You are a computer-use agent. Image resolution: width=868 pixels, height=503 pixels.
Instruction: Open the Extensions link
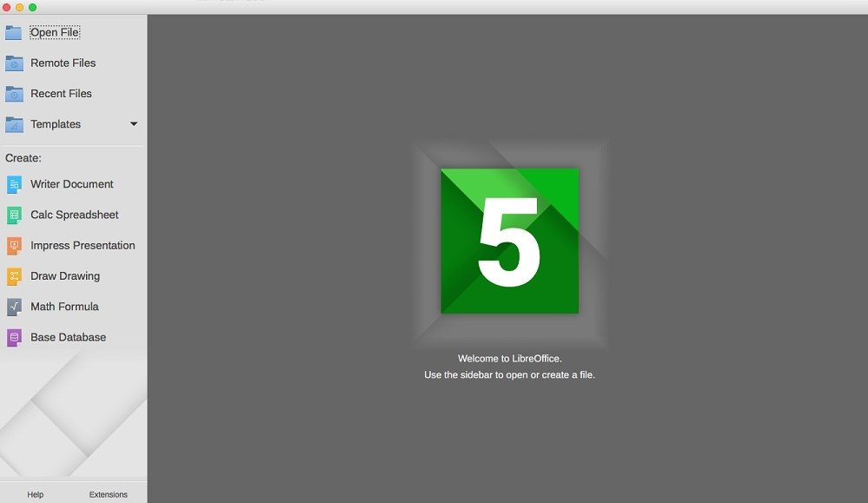click(108, 494)
